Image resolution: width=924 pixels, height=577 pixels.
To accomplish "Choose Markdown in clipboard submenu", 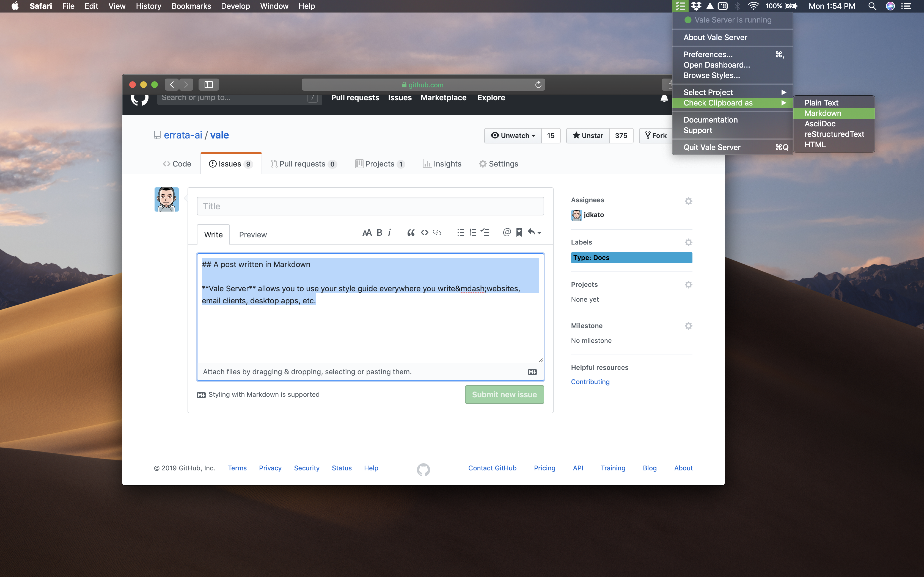I will pos(823,113).
